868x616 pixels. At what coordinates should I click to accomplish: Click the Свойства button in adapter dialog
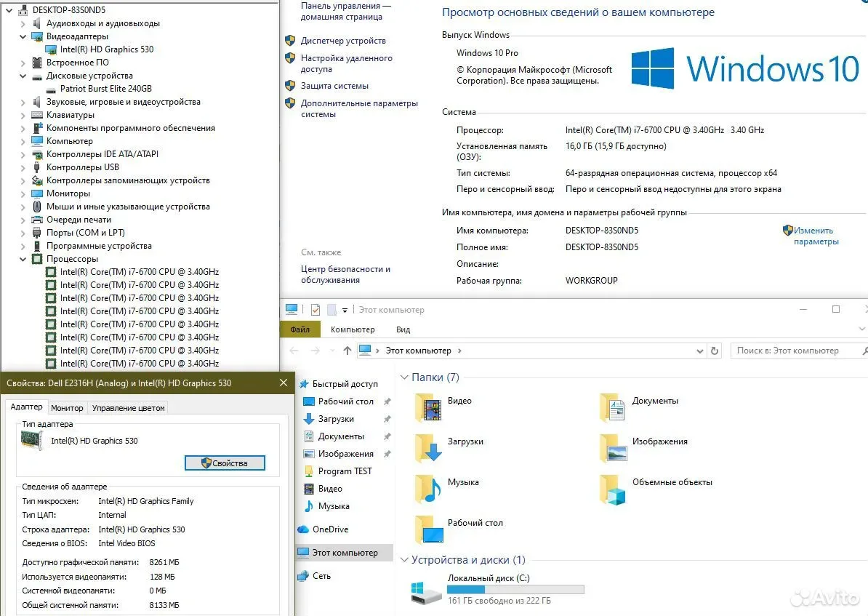click(225, 463)
